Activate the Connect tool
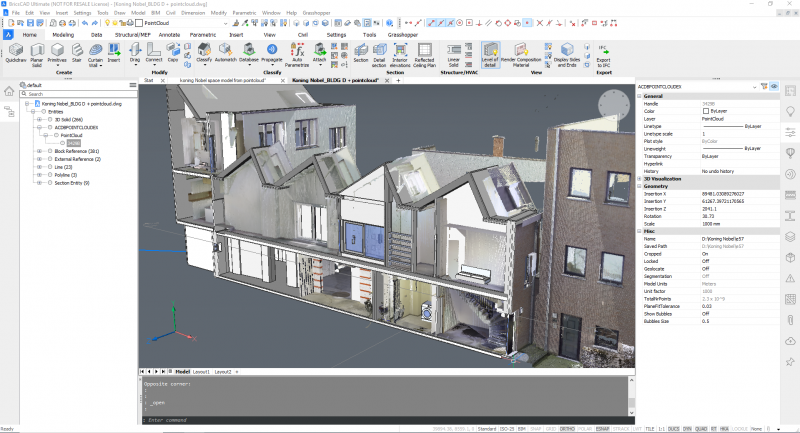800x433 pixels. click(154, 53)
